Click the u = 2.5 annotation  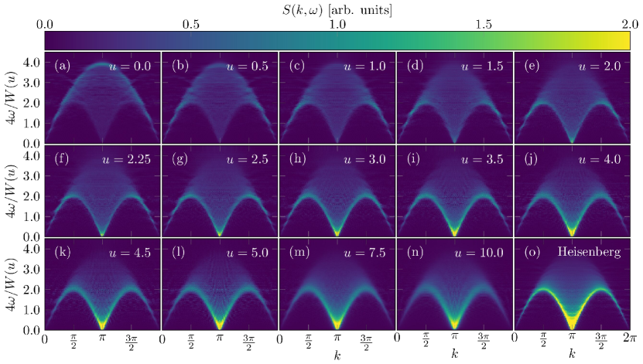pos(248,159)
